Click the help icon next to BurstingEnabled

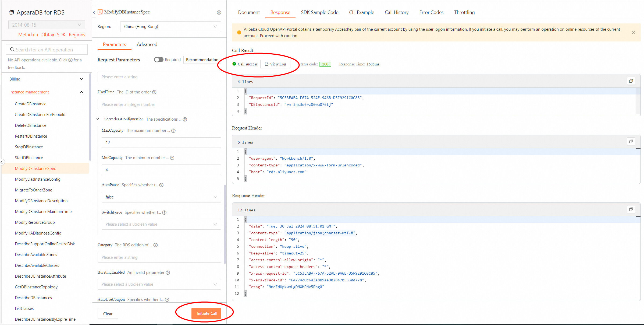coord(168,272)
